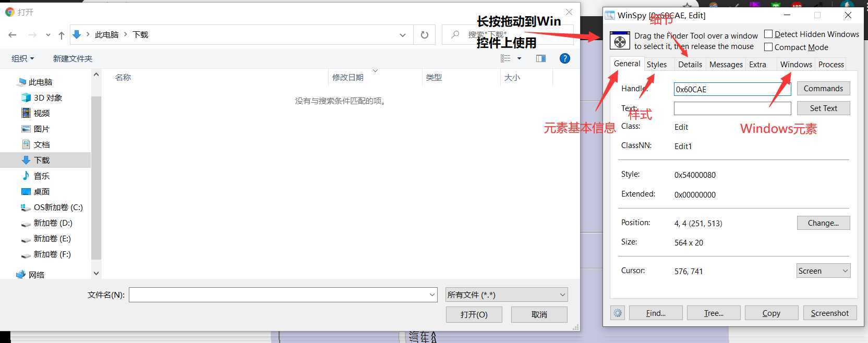Open WinSpy settings gear icon
The width and height of the screenshot is (868, 343).
618,313
